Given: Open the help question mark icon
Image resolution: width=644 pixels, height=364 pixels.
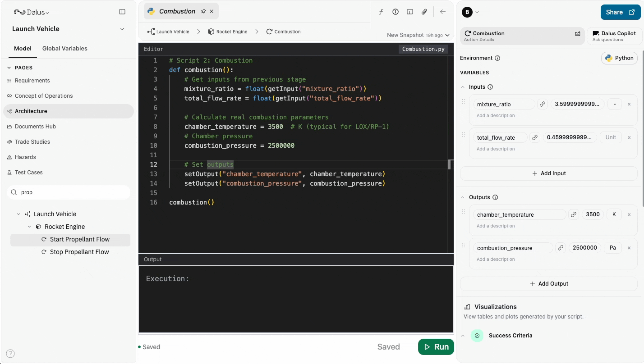Looking at the screenshot, I should (10, 354).
